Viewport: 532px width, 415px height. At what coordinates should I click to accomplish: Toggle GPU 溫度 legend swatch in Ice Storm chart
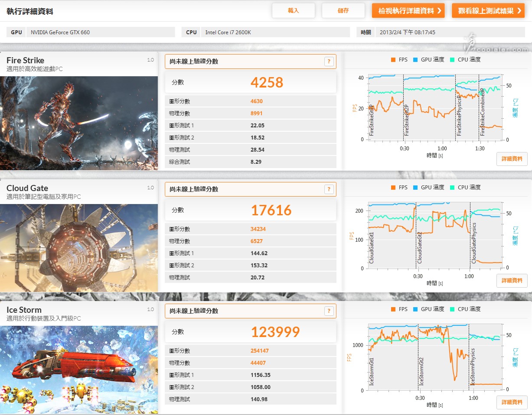[x=415, y=309]
